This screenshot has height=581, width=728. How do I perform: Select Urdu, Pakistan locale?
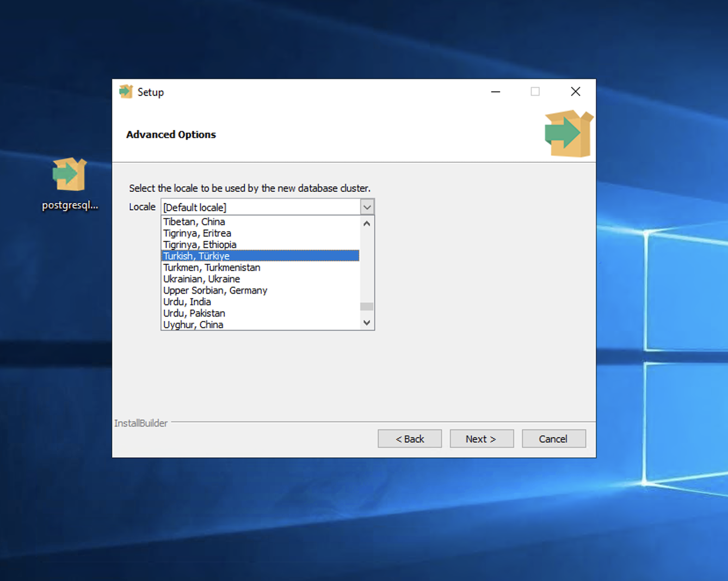pos(194,313)
